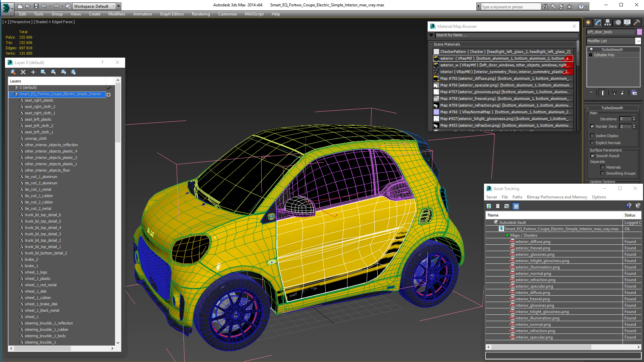Select exterior_normal.png in Asset Tracking
The width and height of the screenshot is (644, 362).
533,274
